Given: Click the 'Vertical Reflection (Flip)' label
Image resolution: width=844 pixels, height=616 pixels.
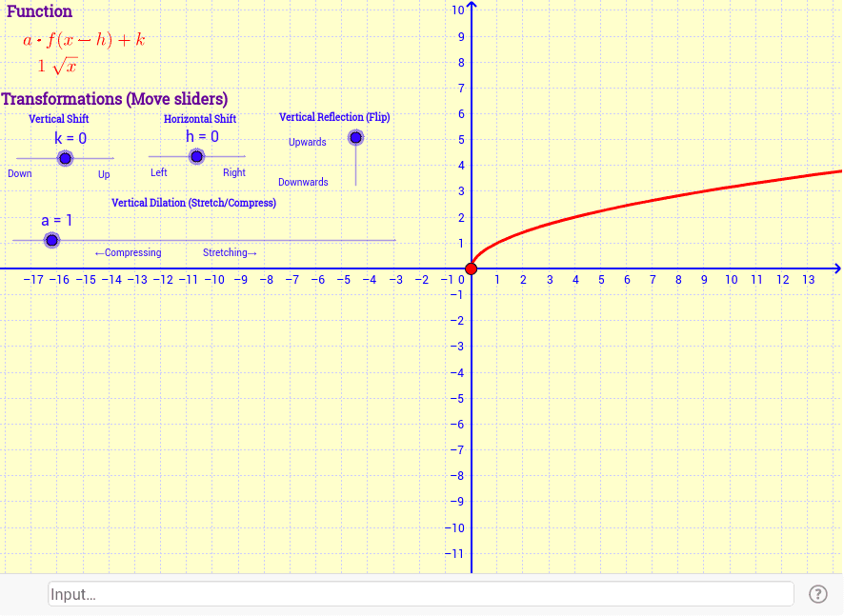Looking at the screenshot, I should pos(334,117).
